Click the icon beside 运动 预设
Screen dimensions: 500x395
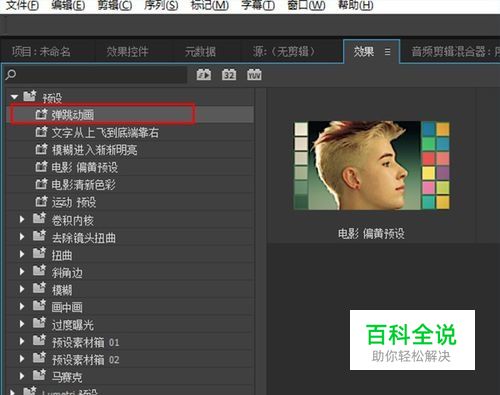[41, 201]
